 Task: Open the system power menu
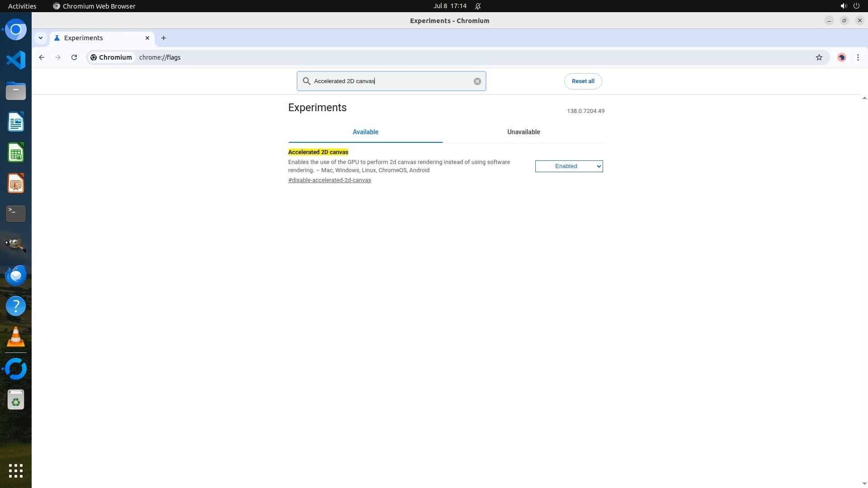click(x=856, y=6)
